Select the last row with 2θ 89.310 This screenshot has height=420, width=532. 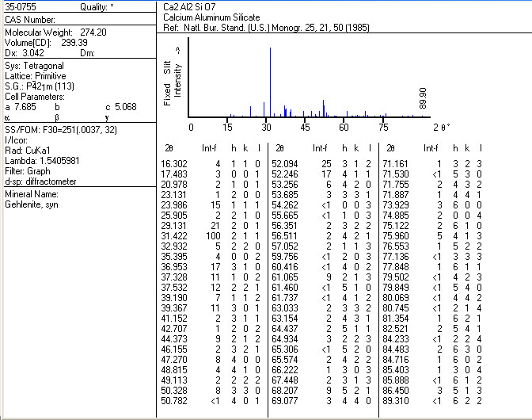(432, 401)
